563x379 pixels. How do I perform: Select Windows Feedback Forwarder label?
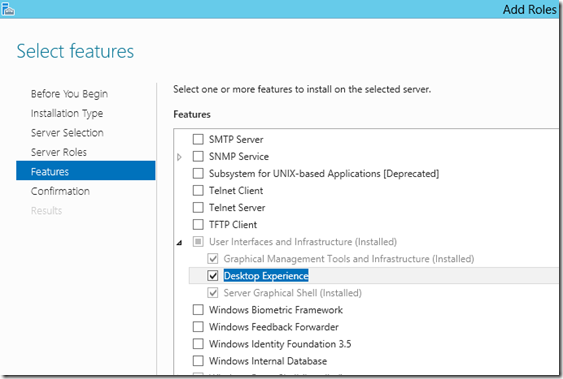(274, 327)
